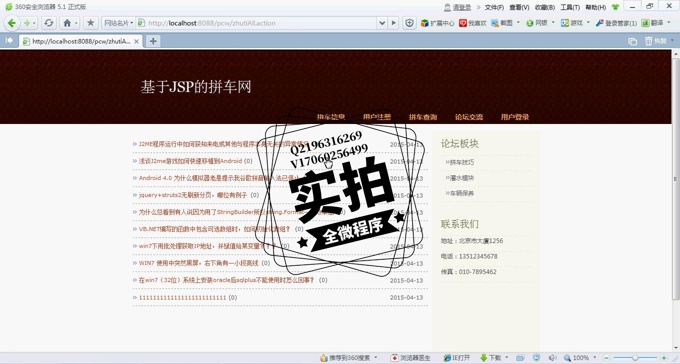Image resolution: width=680 pixels, height=364 pixels.
Task: Click the zoom slider in status bar
Action: pyautogui.click(x=635, y=358)
